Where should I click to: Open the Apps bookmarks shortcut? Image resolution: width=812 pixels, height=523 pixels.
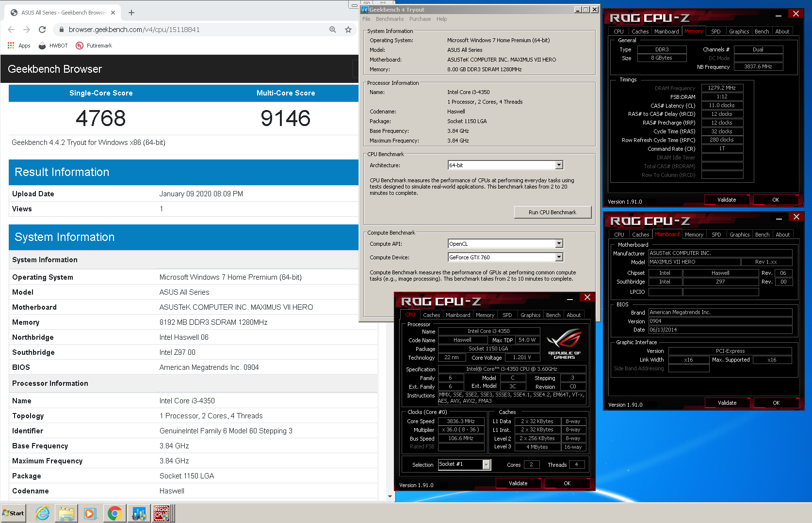point(19,46)
